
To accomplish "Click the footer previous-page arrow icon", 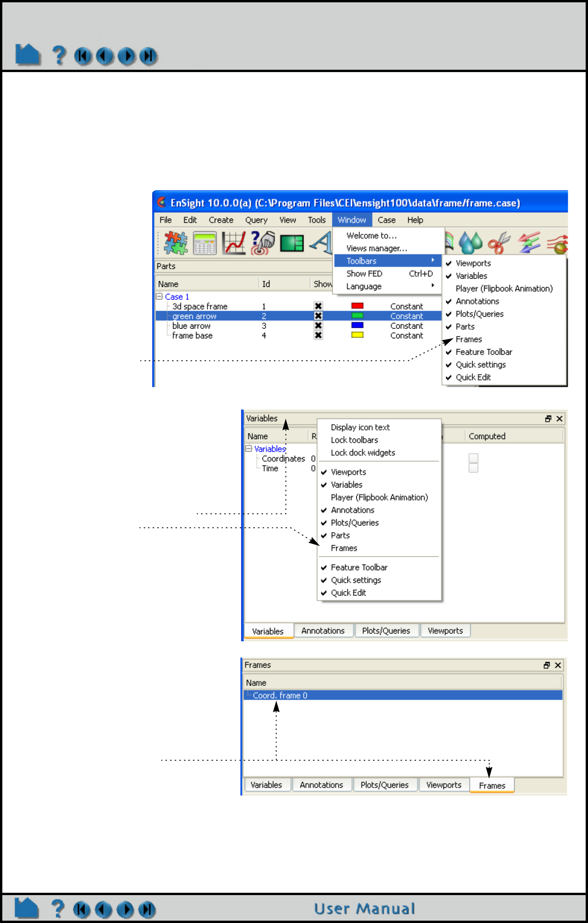I will 103,910.
